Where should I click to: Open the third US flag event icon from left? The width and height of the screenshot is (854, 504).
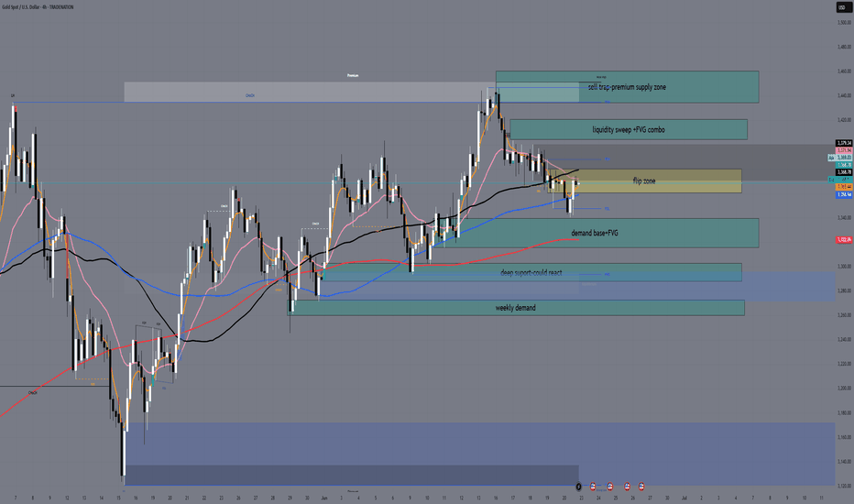(627, 487)
